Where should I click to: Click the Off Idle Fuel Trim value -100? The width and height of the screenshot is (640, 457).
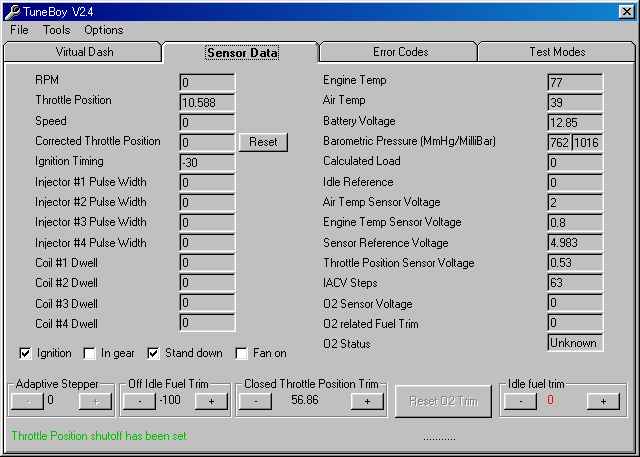[170, 400]
